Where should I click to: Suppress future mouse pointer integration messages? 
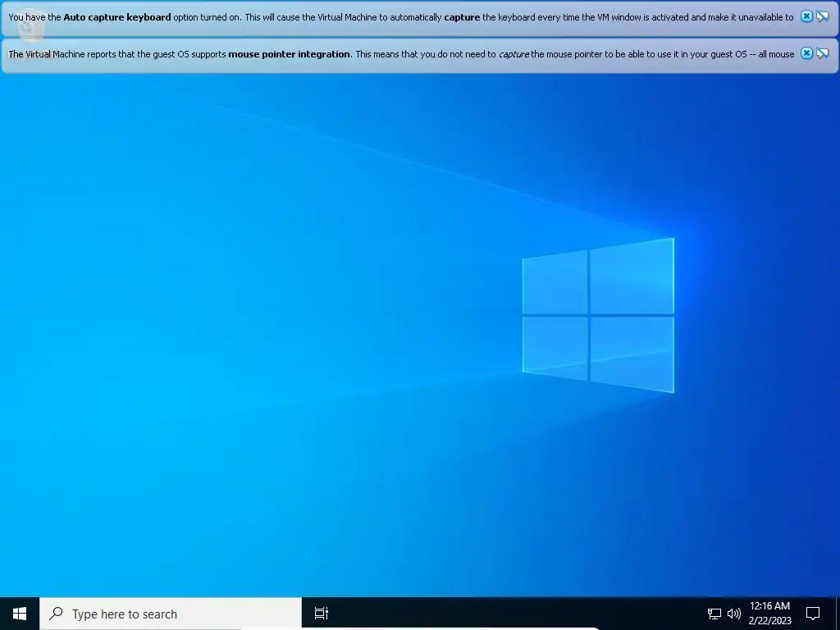[x=822, y=53]
